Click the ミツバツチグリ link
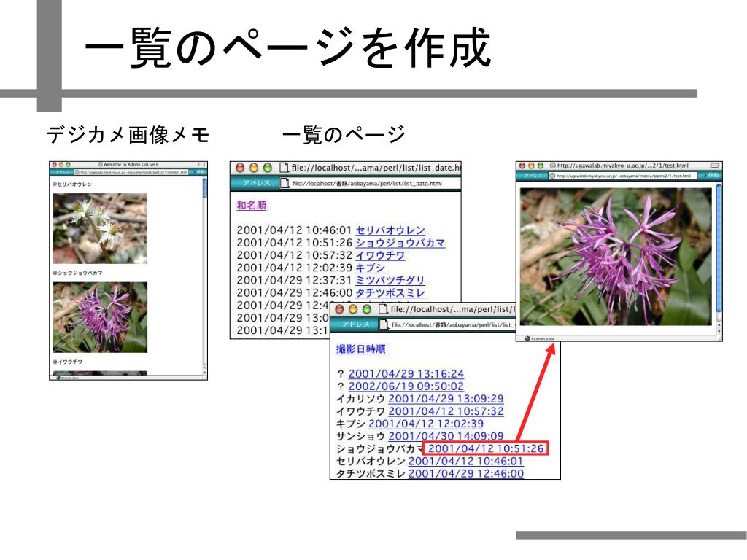This screenshot has height=560, width=747. [390, 280]
